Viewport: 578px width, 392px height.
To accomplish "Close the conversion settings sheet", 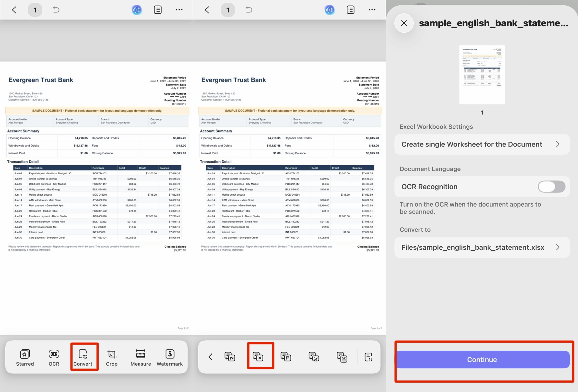I will pyautogui.click(x=404, y=23).
